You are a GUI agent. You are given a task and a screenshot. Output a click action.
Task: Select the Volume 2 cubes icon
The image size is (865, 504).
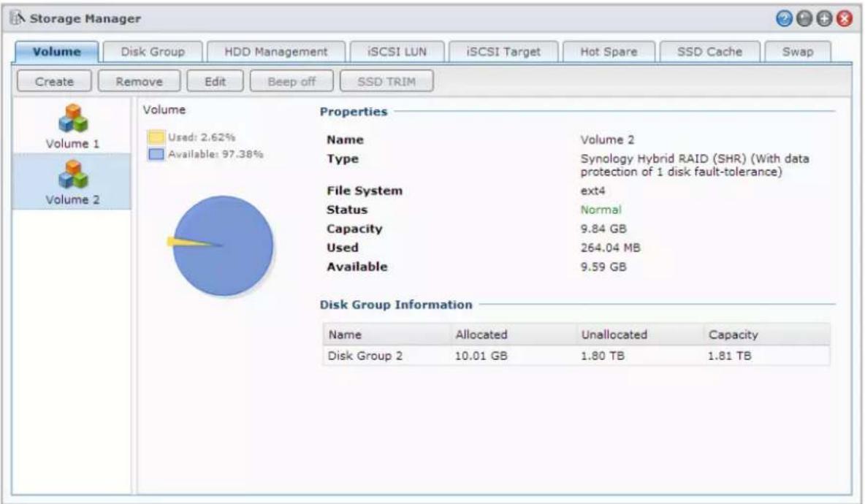[x=73, y=175]
